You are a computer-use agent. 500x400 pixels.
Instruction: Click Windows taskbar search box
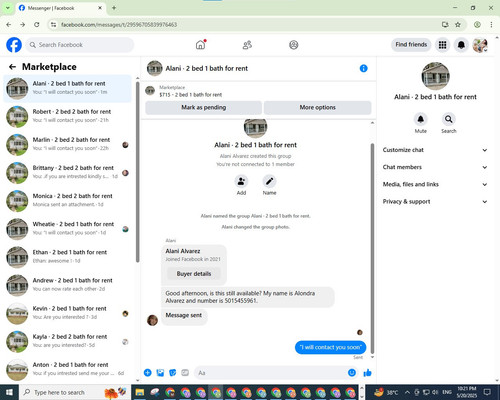(75, 392)
